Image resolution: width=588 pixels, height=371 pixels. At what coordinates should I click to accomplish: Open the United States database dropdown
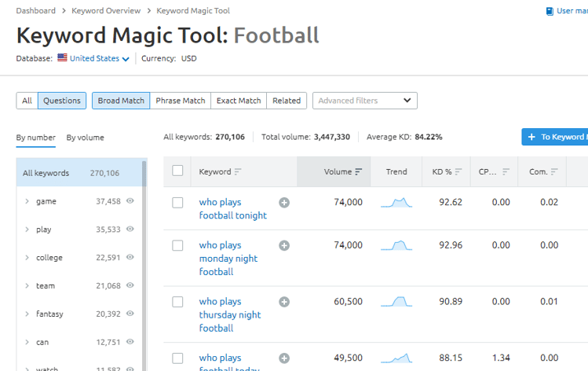[100, 59]
